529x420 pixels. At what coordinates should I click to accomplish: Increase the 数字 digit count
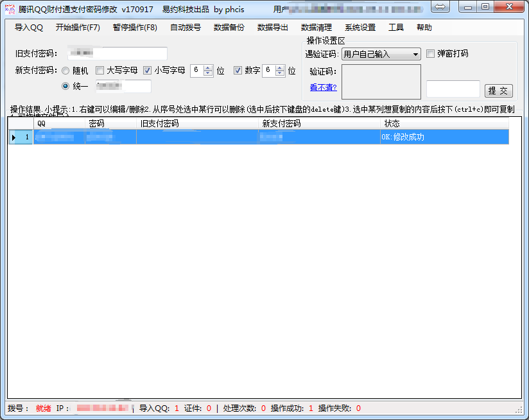point(280,68)
